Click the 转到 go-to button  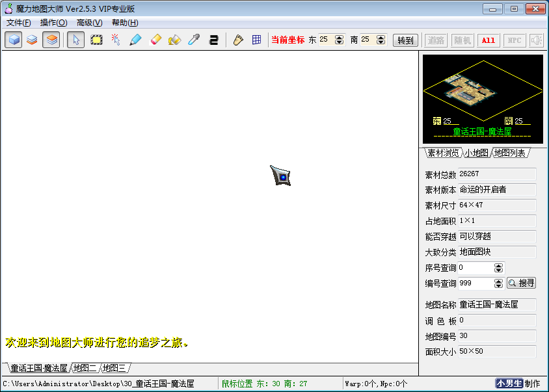pyautogui.click(x=405, y=40)
